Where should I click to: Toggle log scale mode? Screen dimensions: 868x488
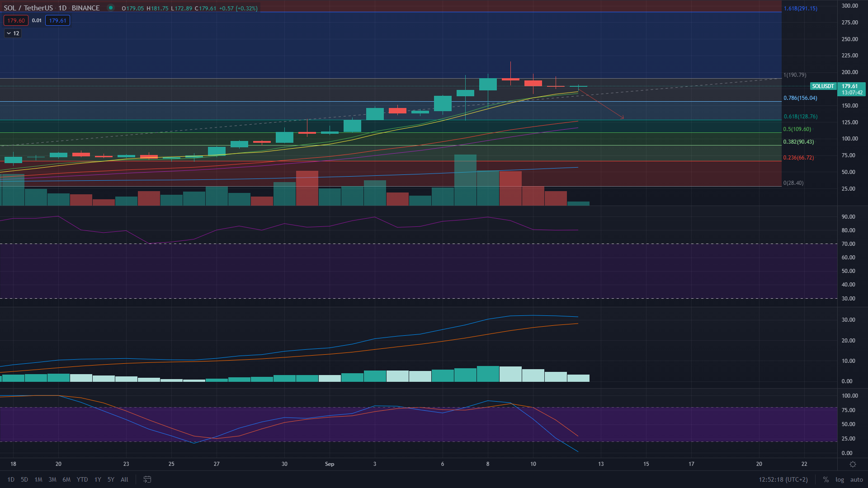(840, 479)
